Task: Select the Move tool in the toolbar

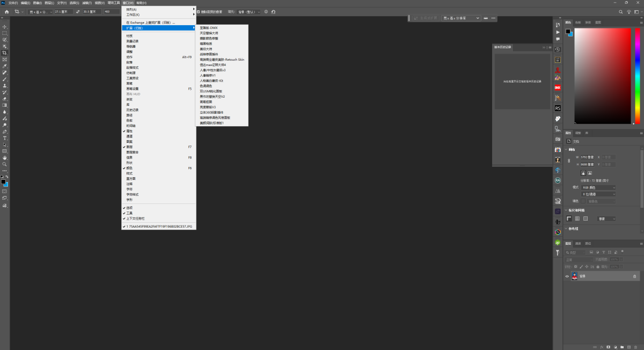Action: coord(5,26)
